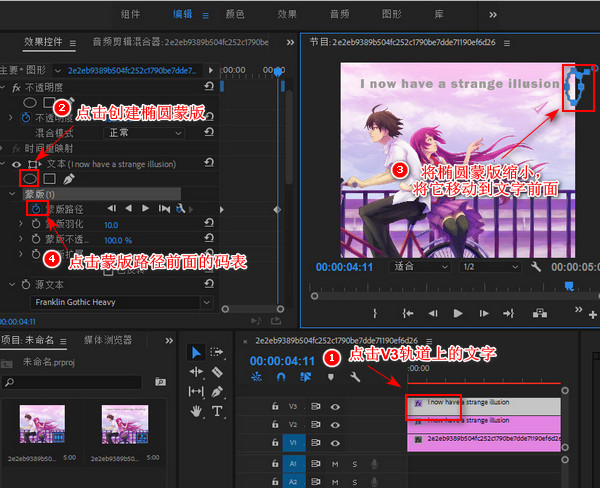Open program monitor wrench settings
600x488 pixels.
coord(536,267)
